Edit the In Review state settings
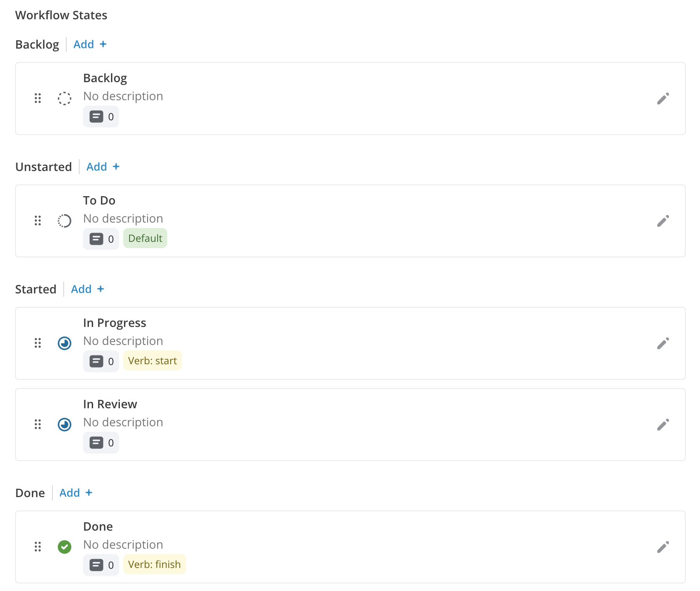 663,424
